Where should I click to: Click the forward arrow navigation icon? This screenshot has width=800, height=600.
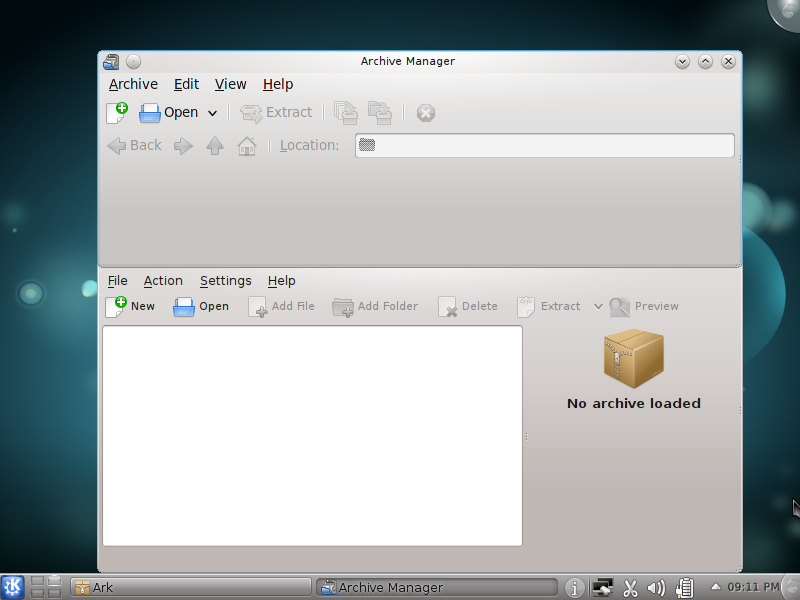click(x=183, y=146)
